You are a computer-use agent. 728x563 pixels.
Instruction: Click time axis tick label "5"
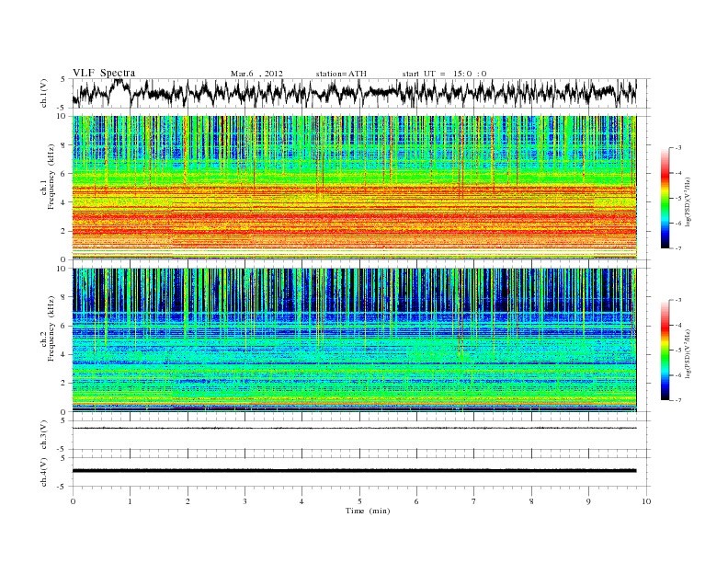click(x=359, y=501)
